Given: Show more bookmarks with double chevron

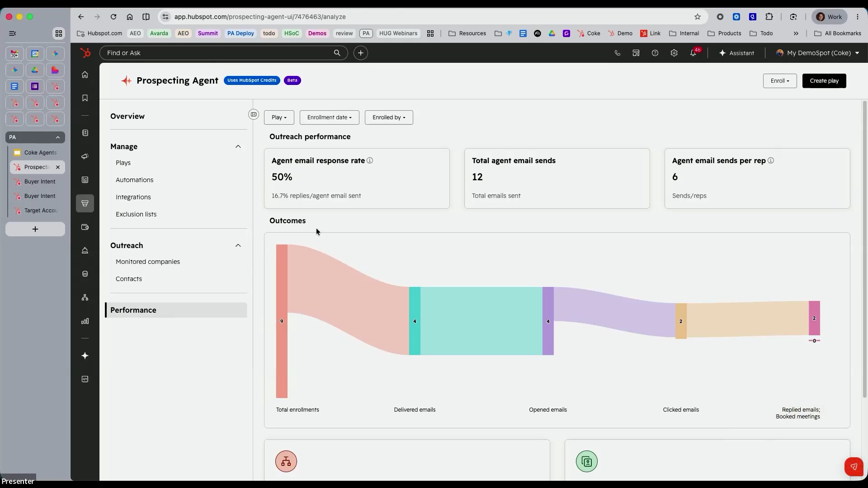Looking at the screenshot, I should (x=796, y=33).
